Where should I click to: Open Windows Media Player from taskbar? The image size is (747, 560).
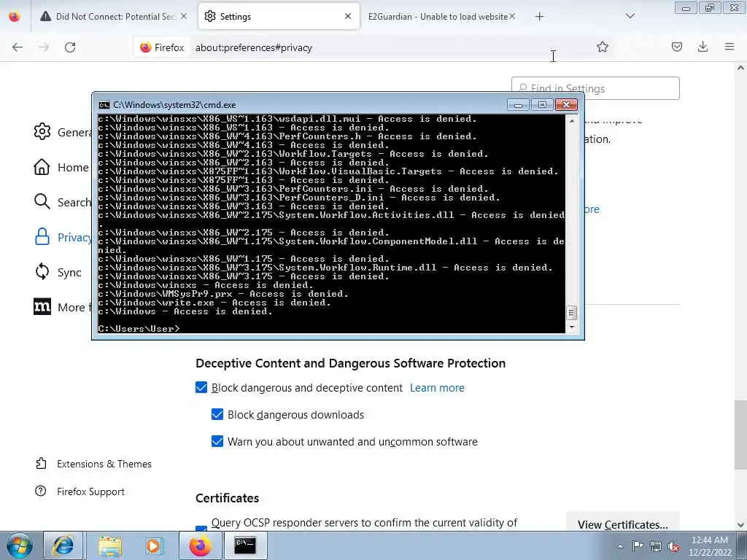click(154, 545)
